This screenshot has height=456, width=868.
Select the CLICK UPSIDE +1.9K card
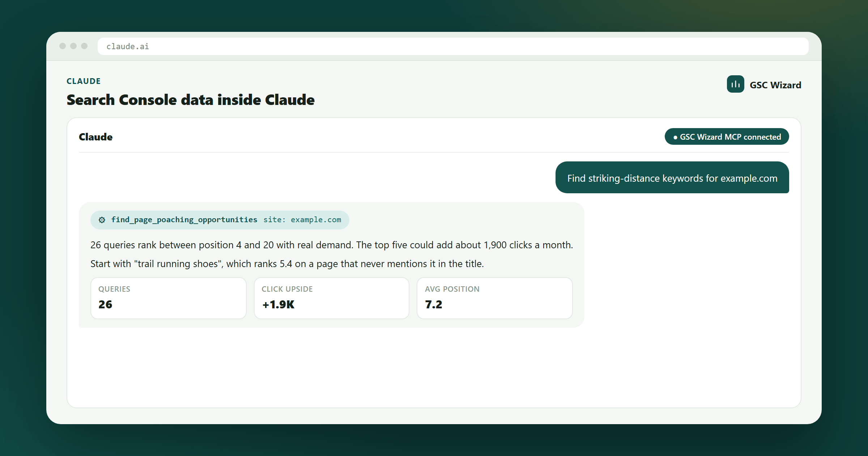(x=332, y=298)
